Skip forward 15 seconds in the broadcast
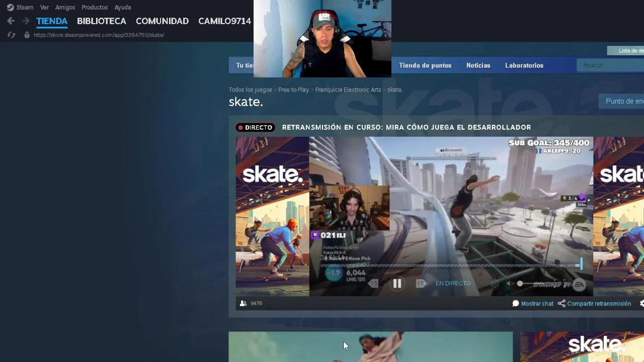 [x=421, y=284]
